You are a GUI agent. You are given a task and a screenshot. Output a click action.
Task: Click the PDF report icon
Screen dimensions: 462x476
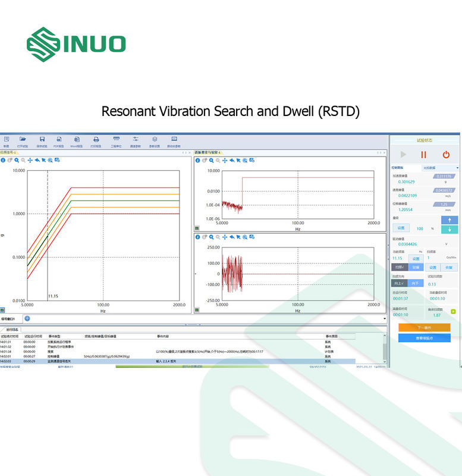point(59,139)
